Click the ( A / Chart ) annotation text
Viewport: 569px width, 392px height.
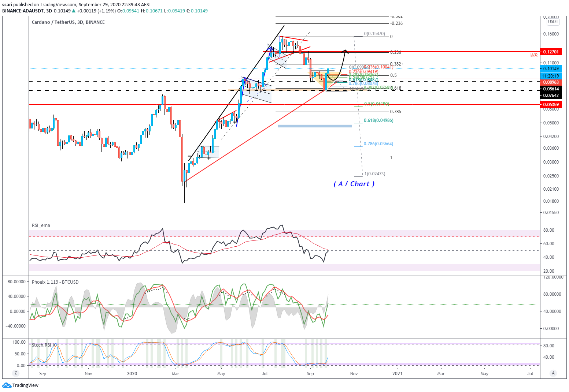pos(354,184)
